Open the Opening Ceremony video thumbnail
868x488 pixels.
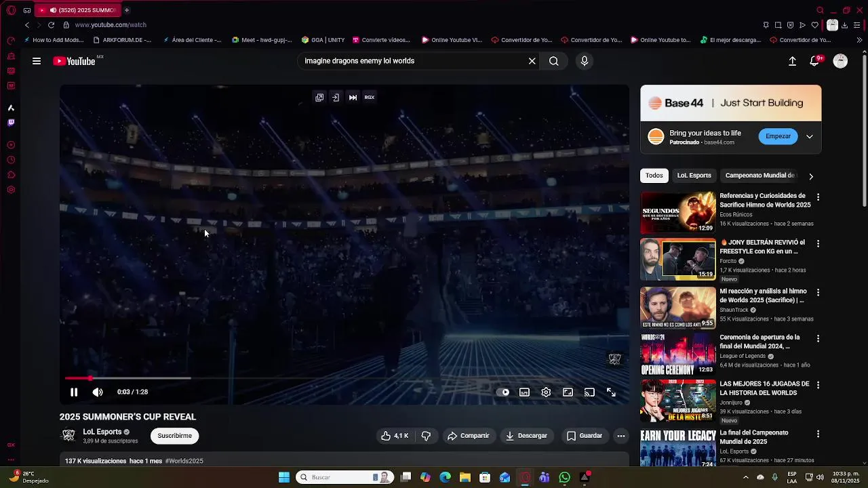(678, 354)
